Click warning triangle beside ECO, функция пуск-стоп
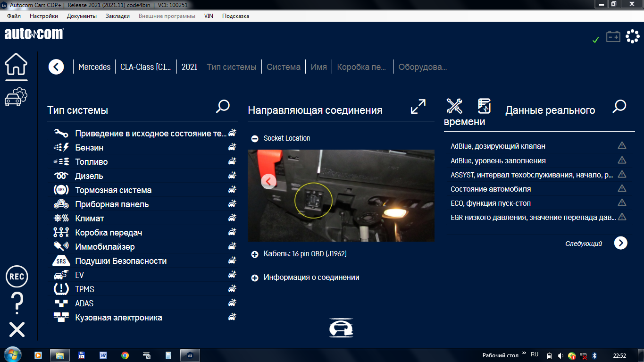This screenshot has width=644, height=362. [x=622, y=202]
